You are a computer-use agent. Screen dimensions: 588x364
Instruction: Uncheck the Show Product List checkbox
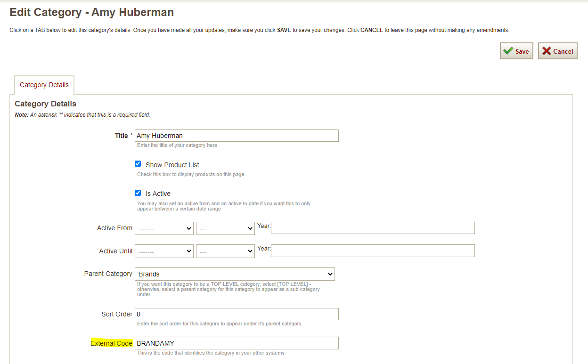(x=138, y=164)
